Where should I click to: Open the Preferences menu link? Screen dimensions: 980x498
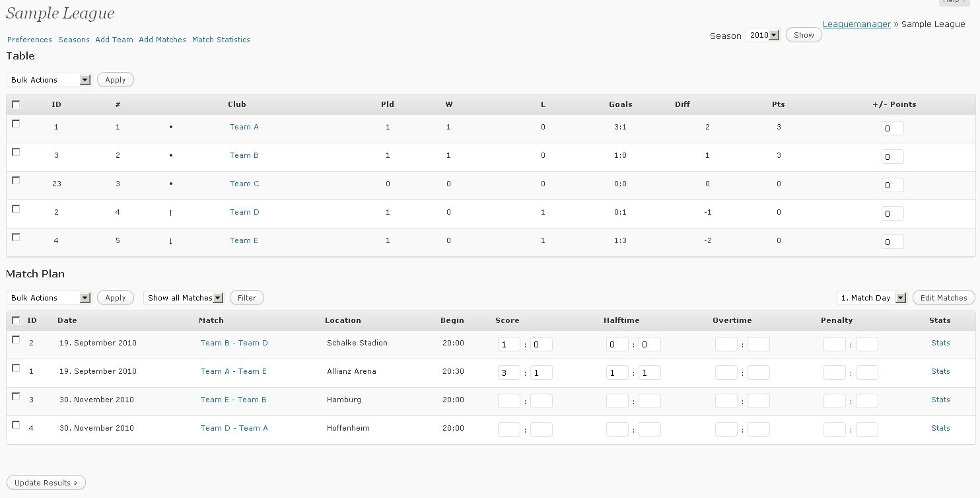tap(30, 40)
